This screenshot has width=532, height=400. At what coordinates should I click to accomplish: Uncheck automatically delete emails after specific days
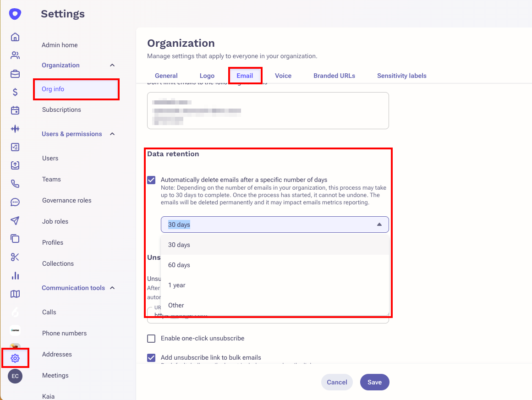151,180
